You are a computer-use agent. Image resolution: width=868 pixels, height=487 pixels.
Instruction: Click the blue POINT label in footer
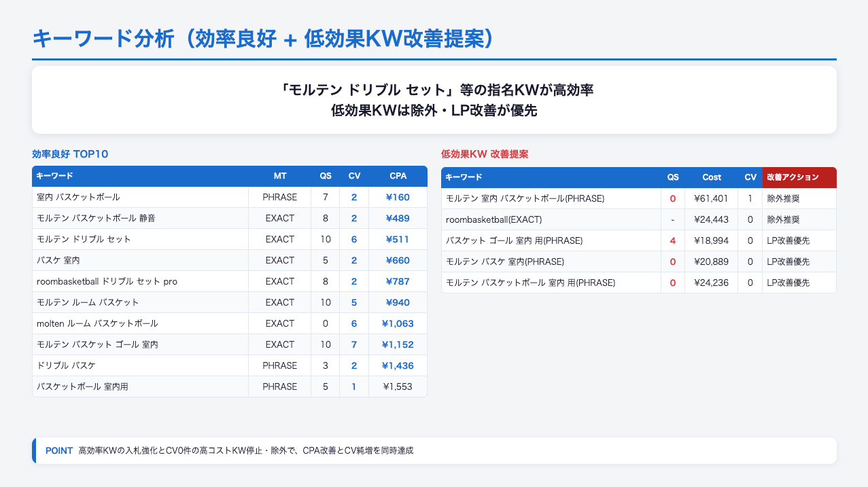(58, 450)
